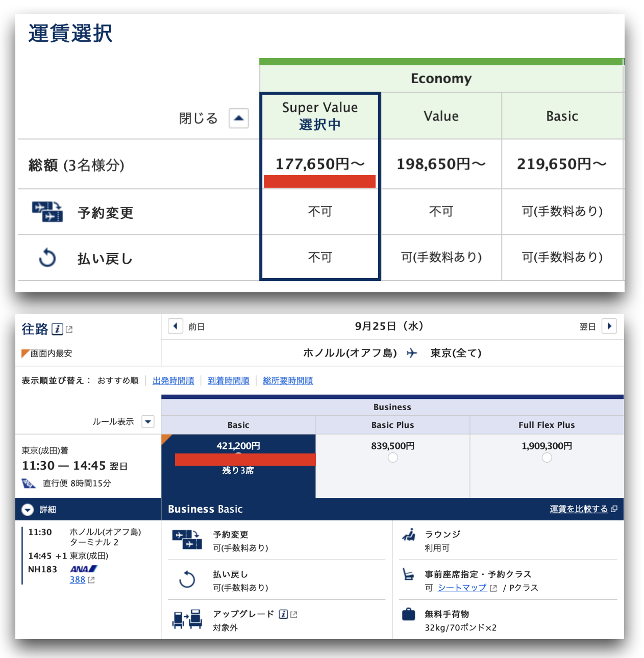Click the 事前座席指定 seat icon
644x658 pixels.
[408, 575]
